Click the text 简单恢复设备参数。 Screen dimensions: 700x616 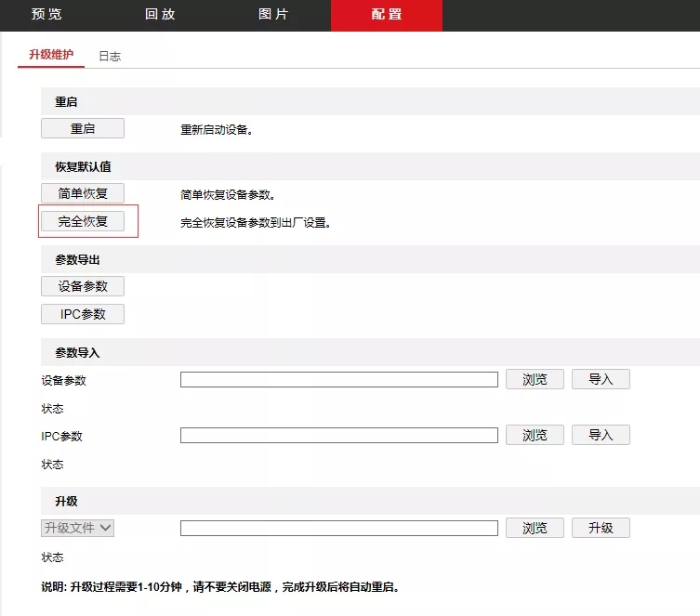pos(228,195)
